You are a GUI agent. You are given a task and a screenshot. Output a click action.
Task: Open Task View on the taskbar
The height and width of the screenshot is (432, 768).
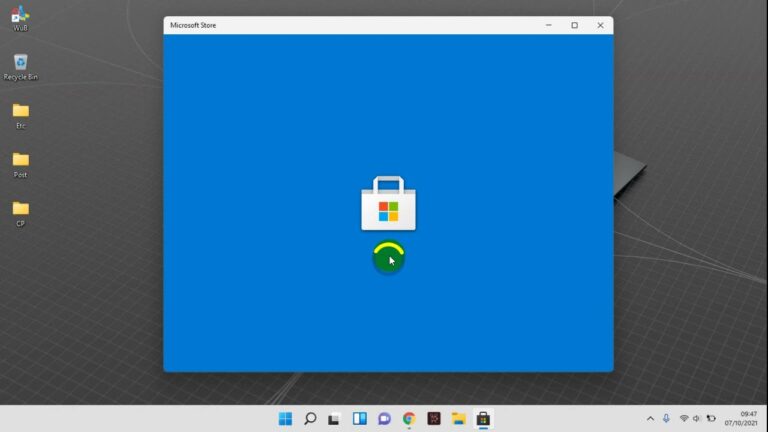(x=335, y=419)
